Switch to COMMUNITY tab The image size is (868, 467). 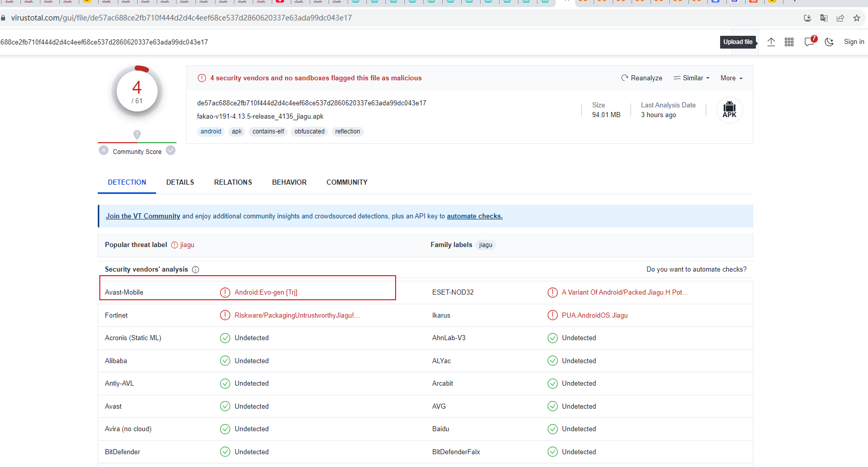(x=347, y=182)
